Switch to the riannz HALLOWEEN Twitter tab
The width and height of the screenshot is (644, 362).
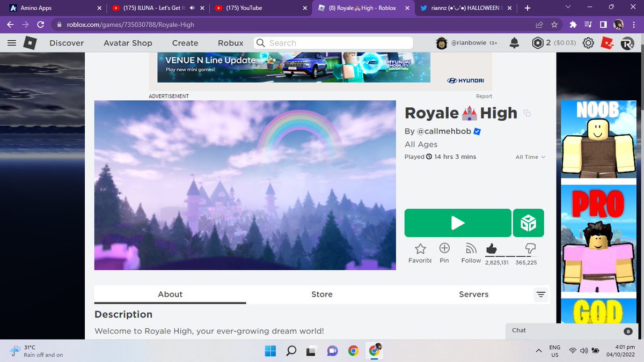(x=465, y=8)
